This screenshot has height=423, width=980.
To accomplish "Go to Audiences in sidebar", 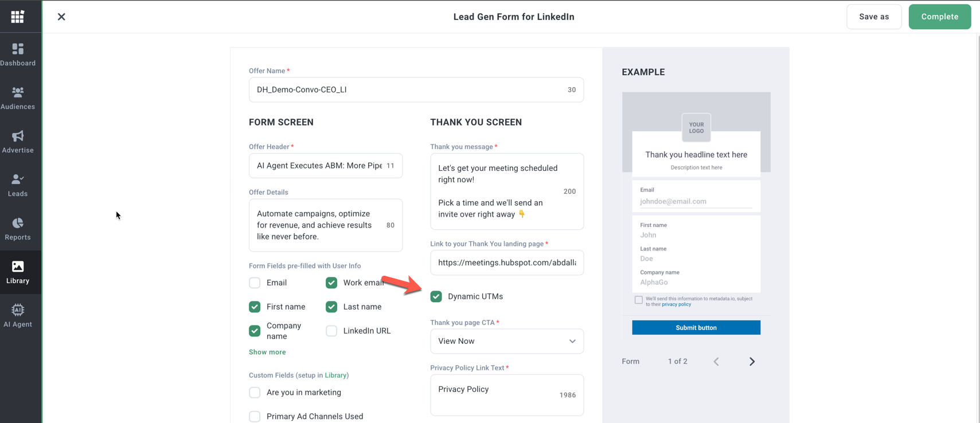I will (x=18, y=98).
